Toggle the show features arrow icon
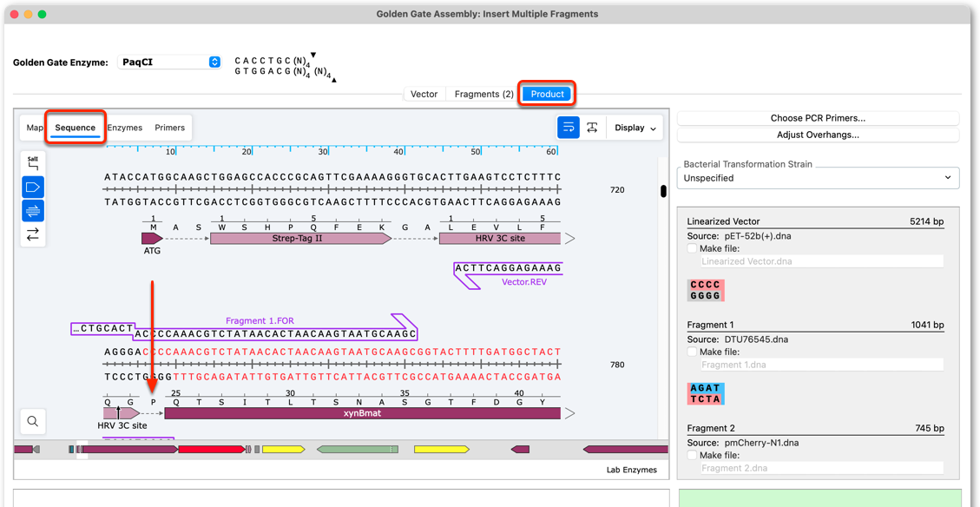Viewport: 980px width, 507px height. click(32, 187)
